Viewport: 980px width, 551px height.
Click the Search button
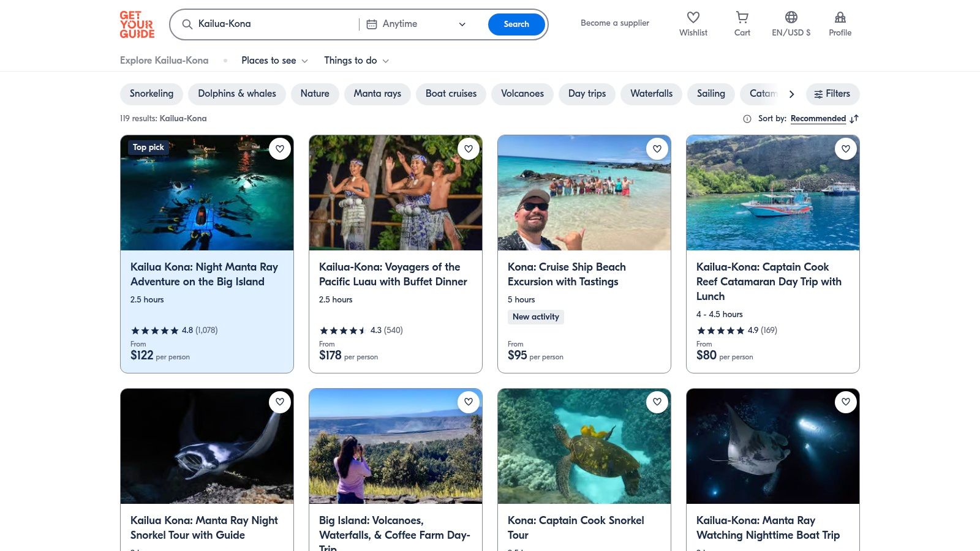pyautogui.click(x=516, y=24)
